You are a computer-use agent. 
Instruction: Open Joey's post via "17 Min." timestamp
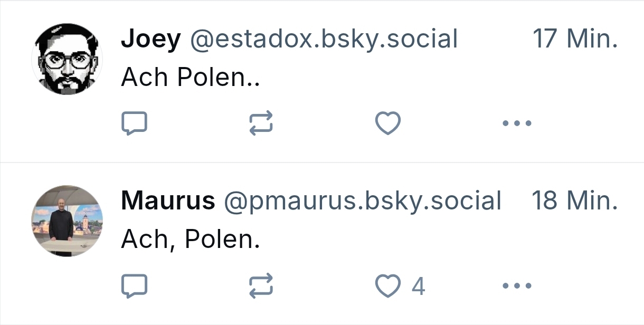(x=575, y=39)
